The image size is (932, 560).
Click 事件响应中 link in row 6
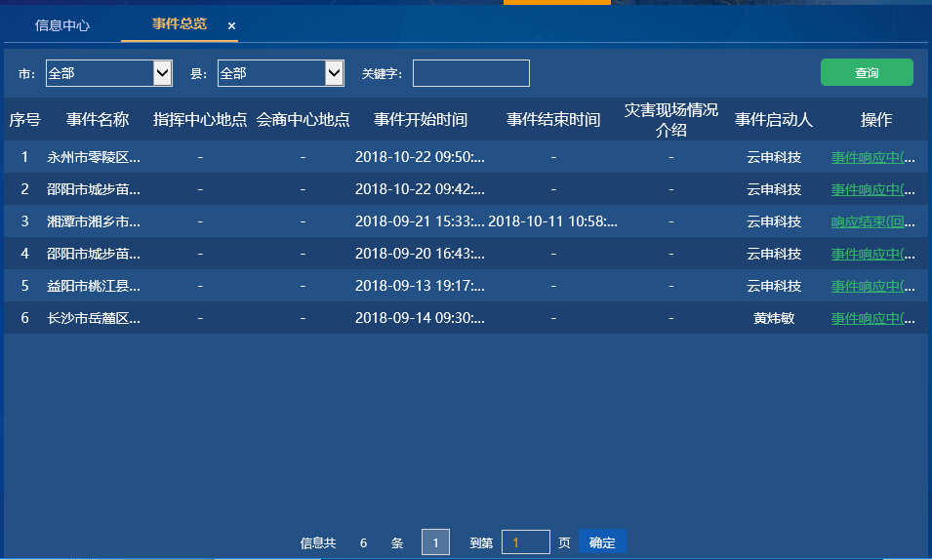click(x=872, y=319)
